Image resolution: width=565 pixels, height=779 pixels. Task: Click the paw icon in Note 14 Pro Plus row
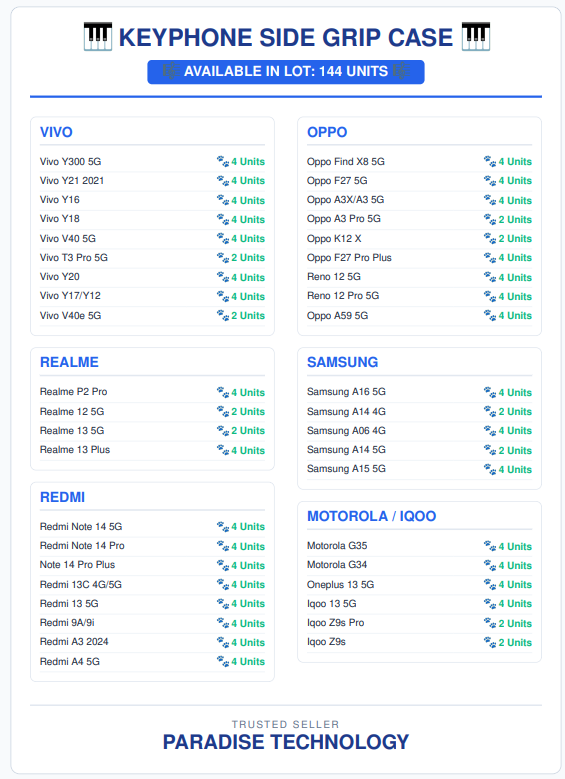coord(223,565)
